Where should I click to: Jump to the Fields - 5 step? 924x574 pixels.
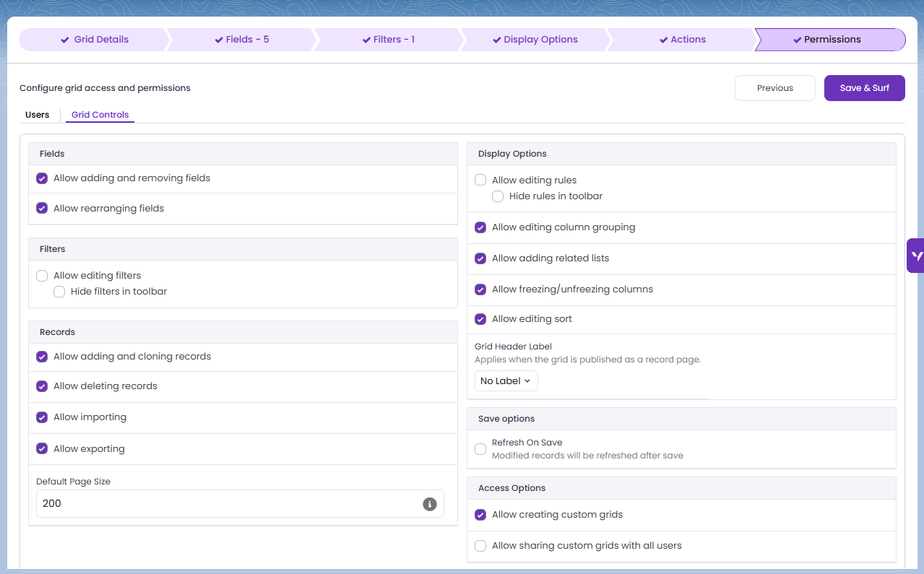pyautogui.click(x=241, y=40)
